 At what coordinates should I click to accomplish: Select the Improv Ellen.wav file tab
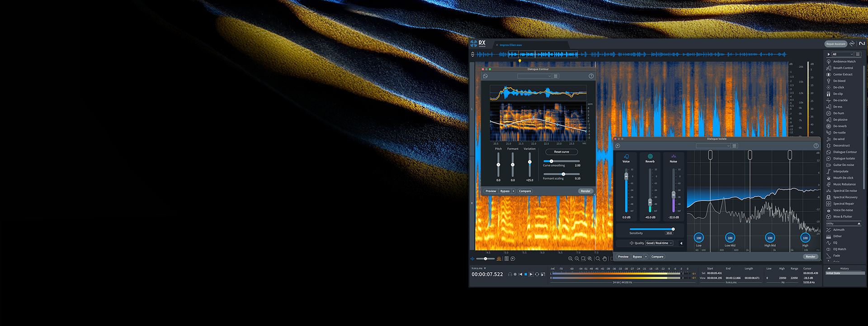pyautogui.click(x=511, y=45)
